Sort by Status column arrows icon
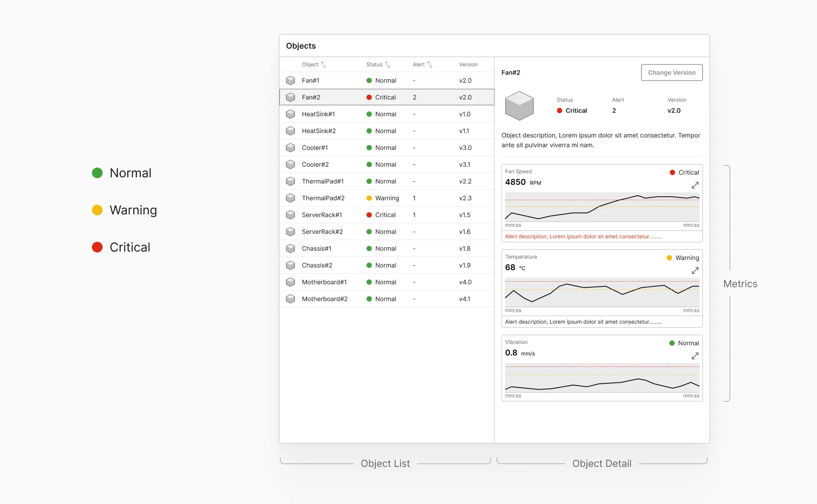 click(387, 65)
